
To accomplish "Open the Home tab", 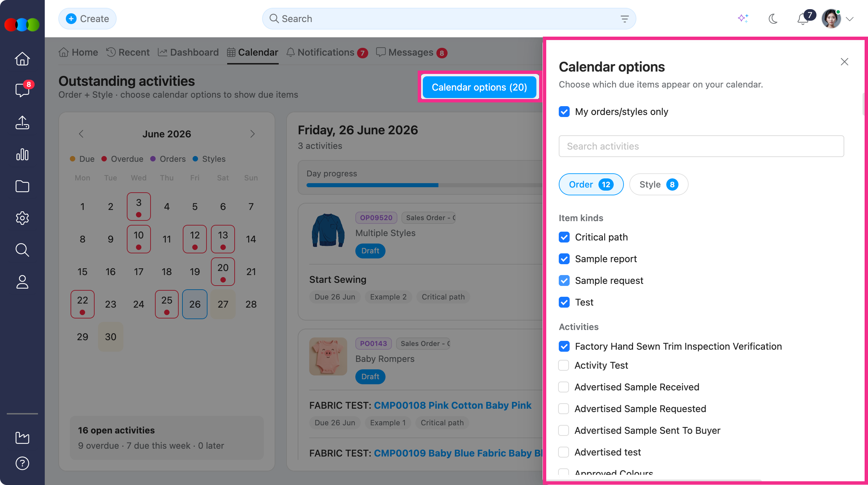I will click(78, 53).
